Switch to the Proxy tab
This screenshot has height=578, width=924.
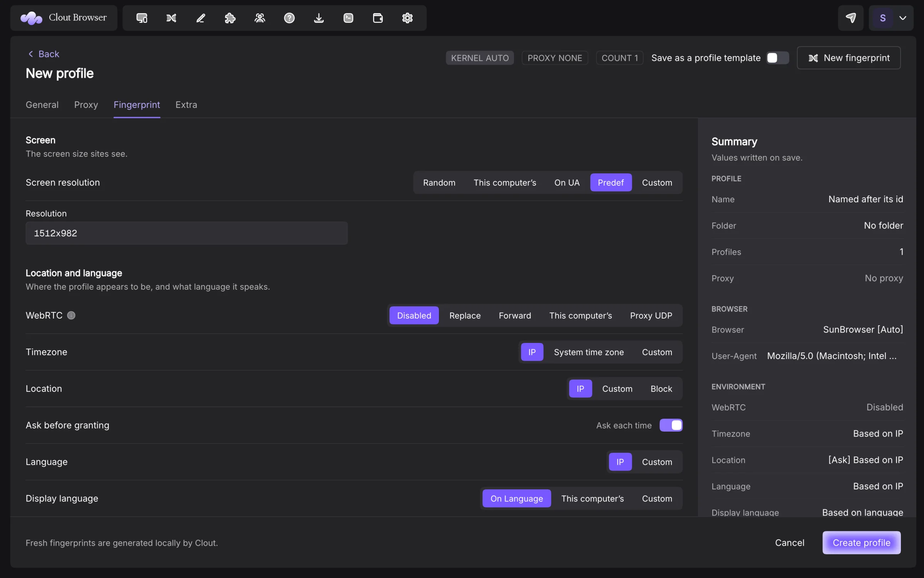pos(86,105)
